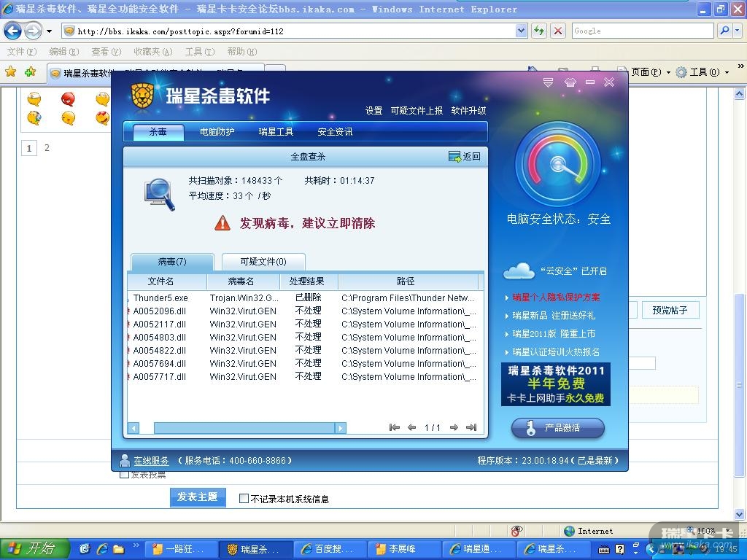Image resolution: width=747 pixels, height=560 pixels.
Task: Open the 帮助 menu in IE
Action: click(242, 52)
